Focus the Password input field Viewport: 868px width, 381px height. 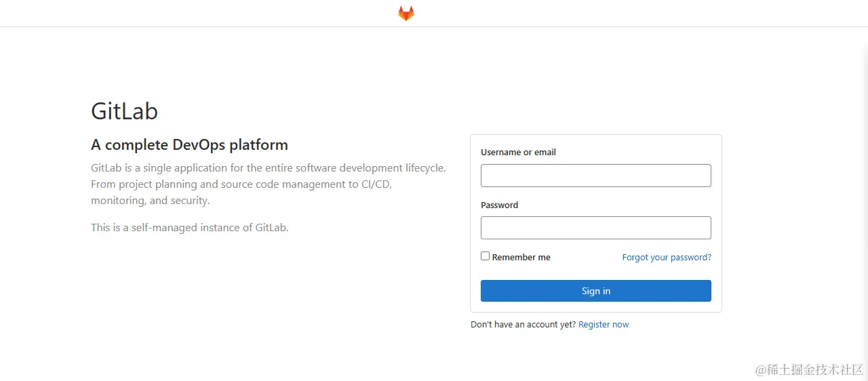(x=596, y=228)
